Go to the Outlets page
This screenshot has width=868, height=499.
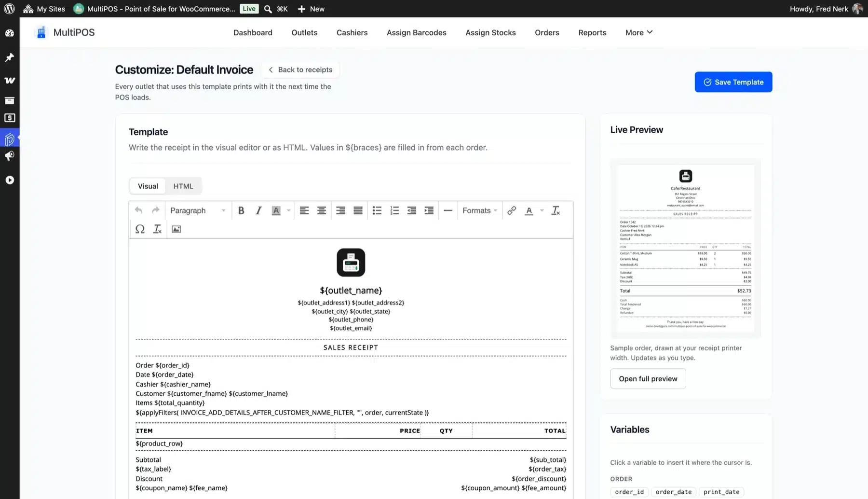[304, 32]
